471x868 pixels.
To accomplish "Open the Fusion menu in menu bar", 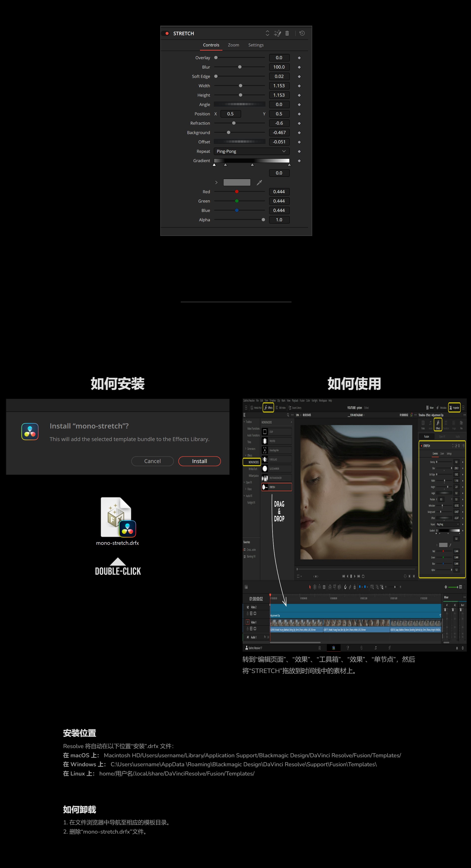I will point(302,401).
